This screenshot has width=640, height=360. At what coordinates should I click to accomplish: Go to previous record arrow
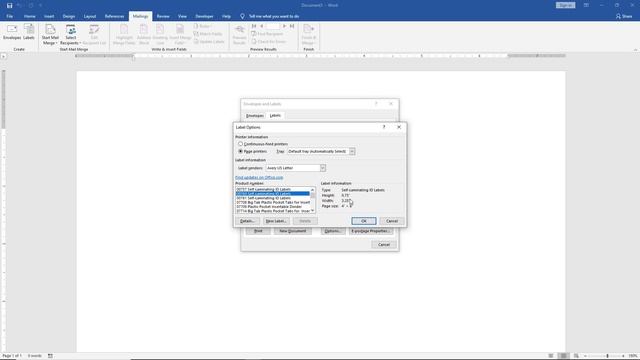[x=262, y=26]
